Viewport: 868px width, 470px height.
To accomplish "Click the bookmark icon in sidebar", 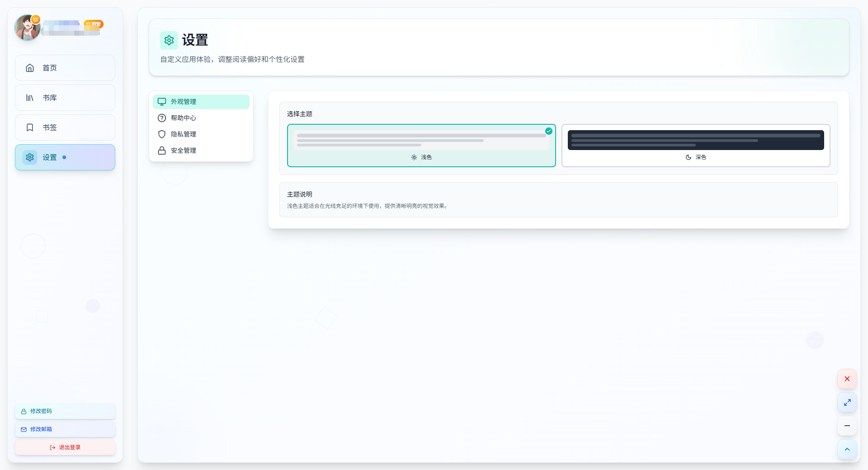I will click(x=30, y=127).
